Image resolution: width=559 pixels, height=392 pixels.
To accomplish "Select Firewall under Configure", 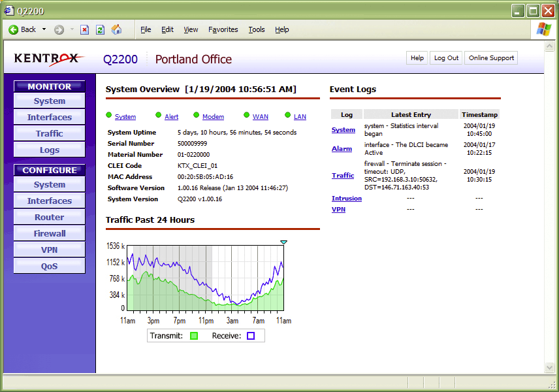I will [50, 233].
